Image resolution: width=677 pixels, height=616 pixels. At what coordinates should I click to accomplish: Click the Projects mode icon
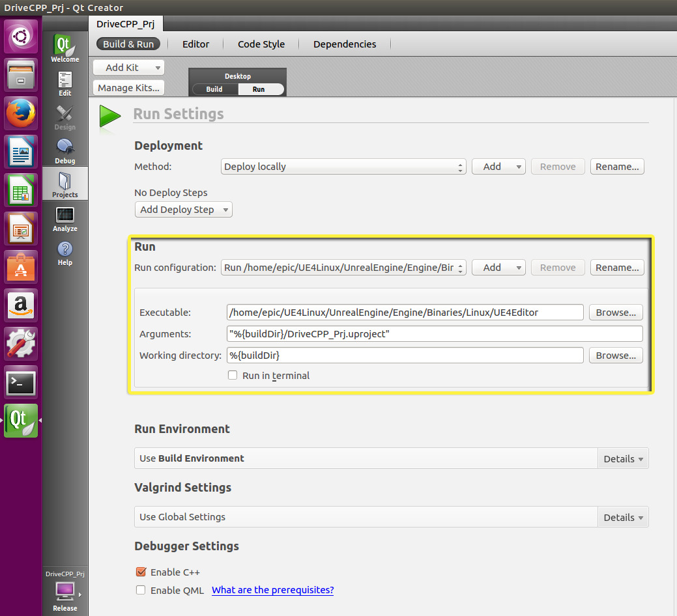65,184
